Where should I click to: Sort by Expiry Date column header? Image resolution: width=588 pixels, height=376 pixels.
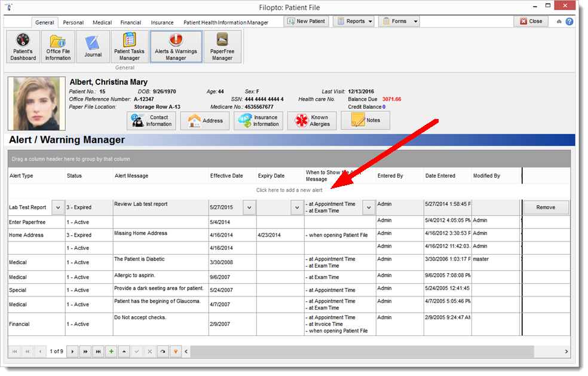(x=280, y=176)
